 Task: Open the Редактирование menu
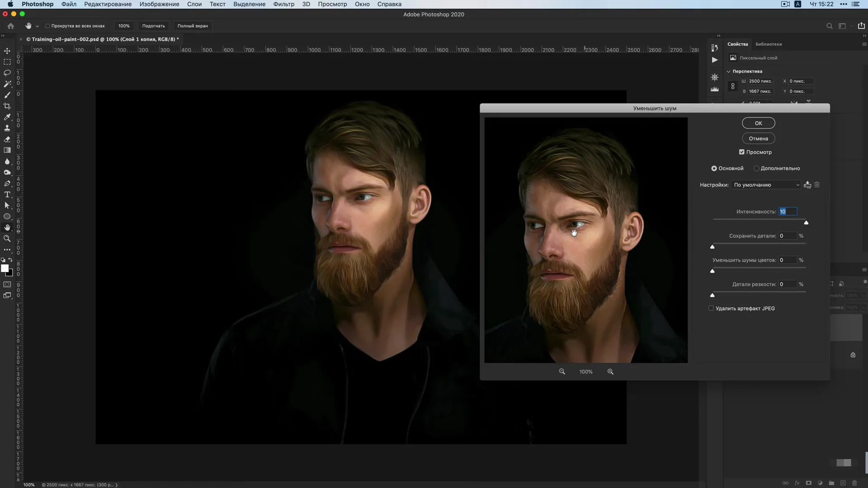[x=108, y=4]
